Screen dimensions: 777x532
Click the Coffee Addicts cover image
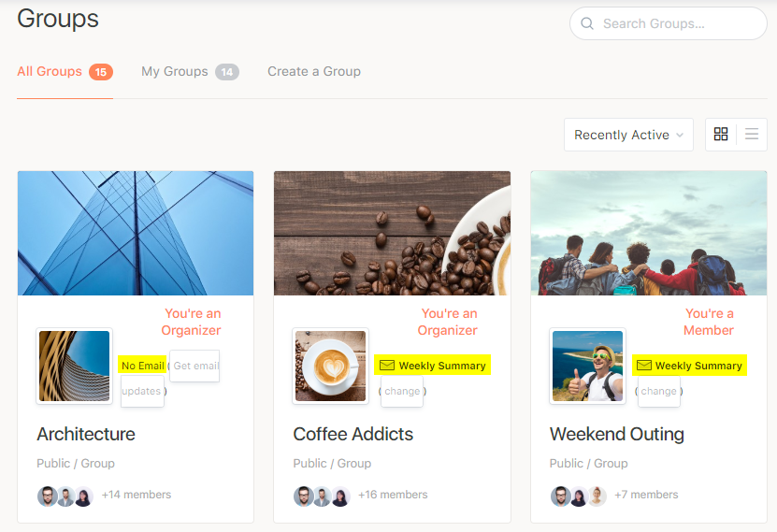point(392,233)
